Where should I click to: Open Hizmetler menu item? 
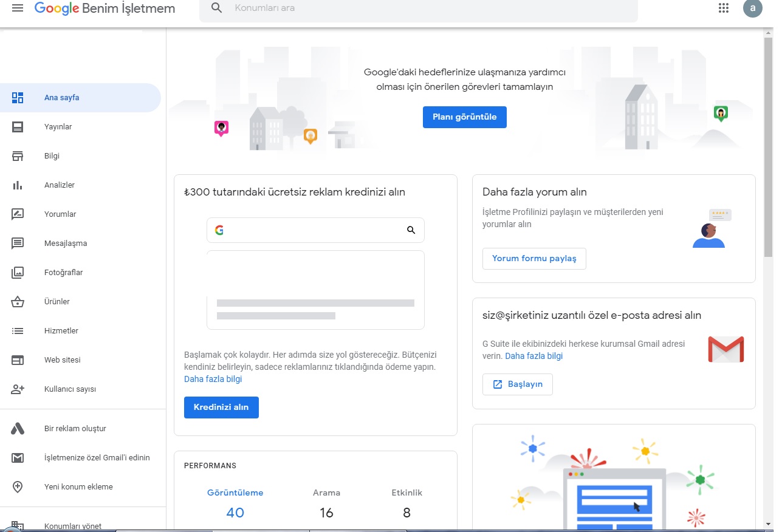tap(80, 331)
